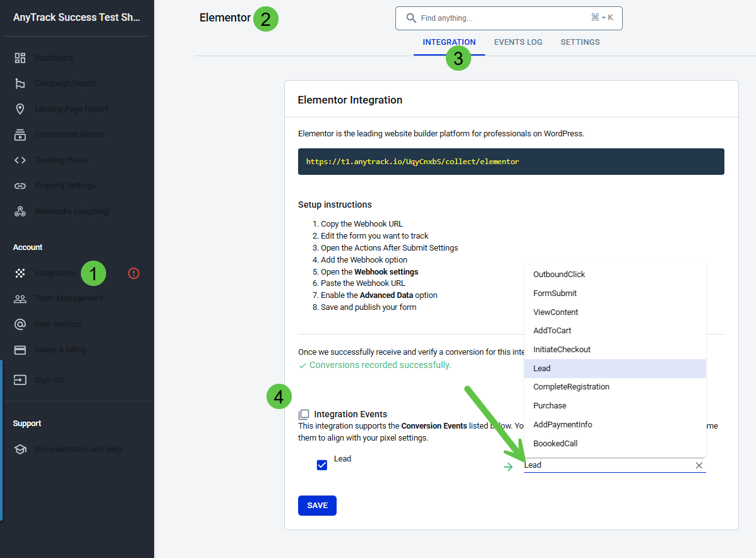Click the Webhooks outgoing icon
Screen dimensions: 756x558
[x=20, y=211]
